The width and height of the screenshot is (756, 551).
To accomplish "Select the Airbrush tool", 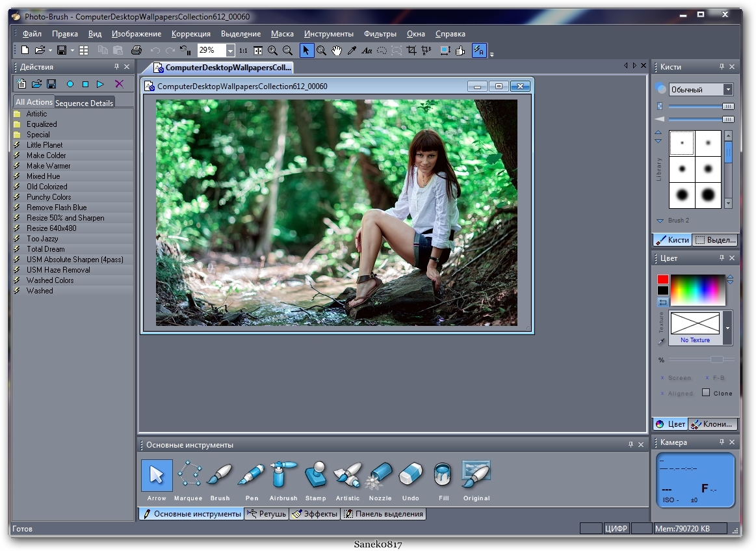I will pos(283,476).
